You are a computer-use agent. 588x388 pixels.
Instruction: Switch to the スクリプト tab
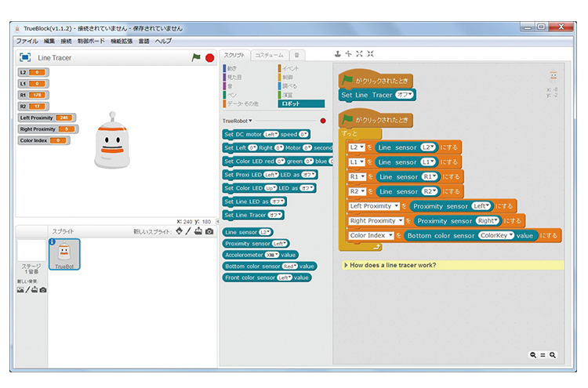234,55
